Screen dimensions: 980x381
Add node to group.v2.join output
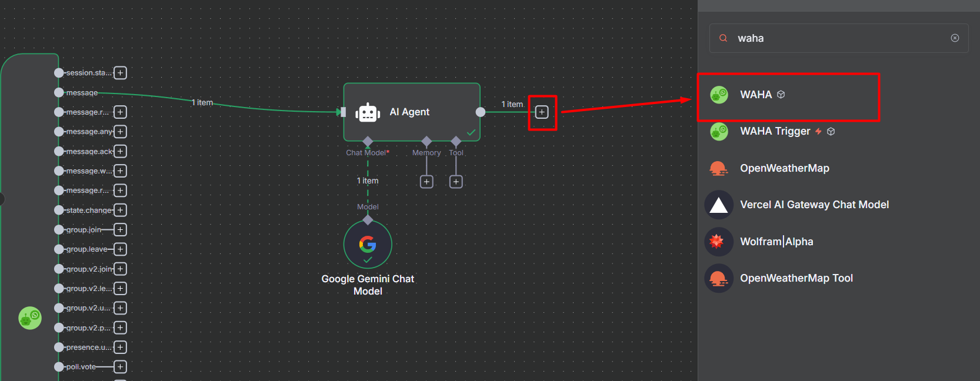(x=120, y=269)
